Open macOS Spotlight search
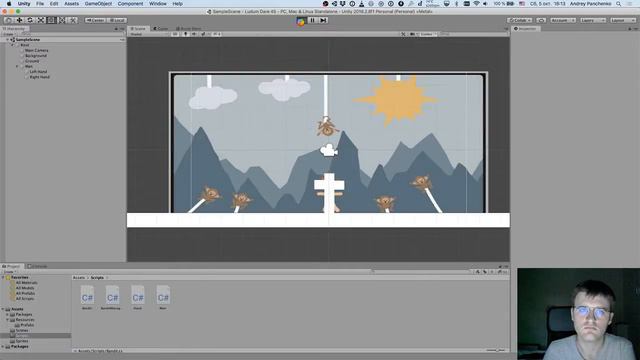 (619, 4)
